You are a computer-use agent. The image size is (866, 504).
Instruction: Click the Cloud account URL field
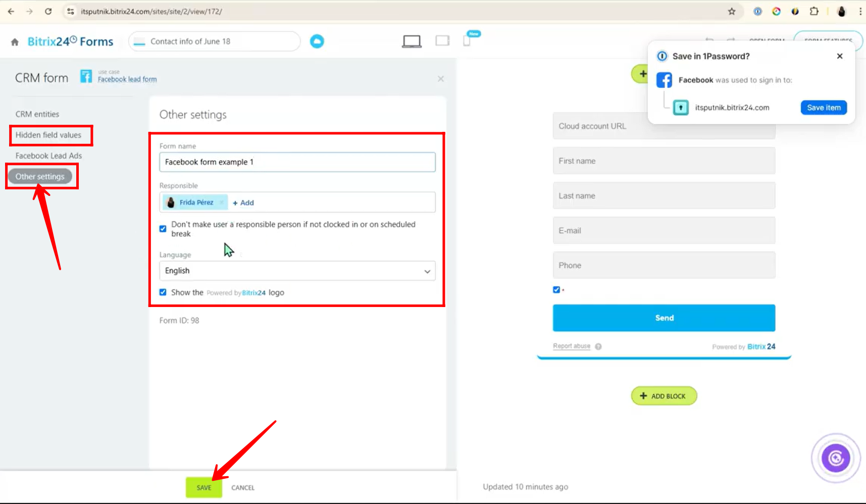click(664, 126)
